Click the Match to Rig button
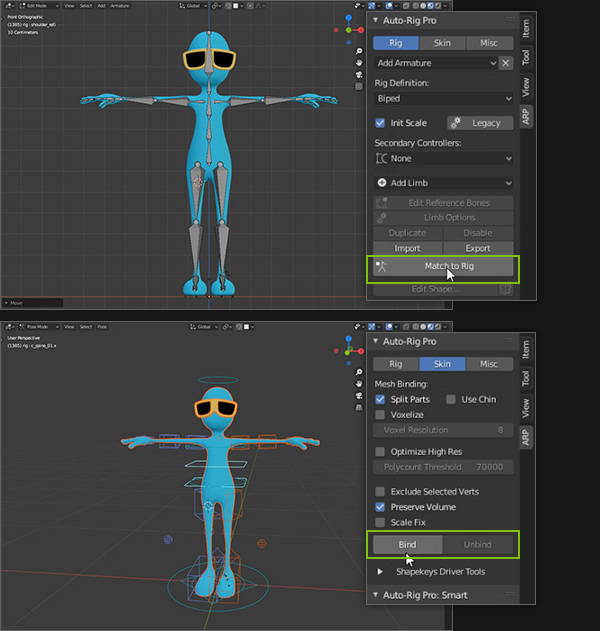This screenshot has width=600, height=631. coord(443,266)
